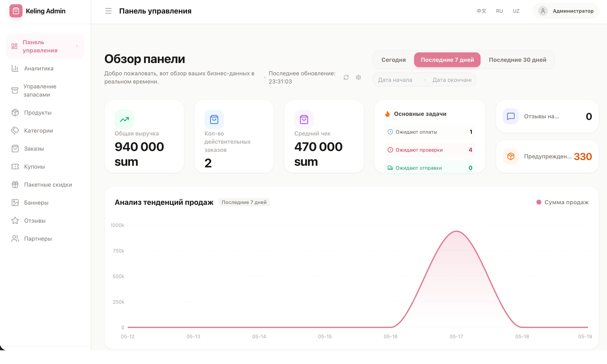Screen dimensions: 607x364
Task: Open the Ожидают проверки task row
Action: tap(430, 150)
